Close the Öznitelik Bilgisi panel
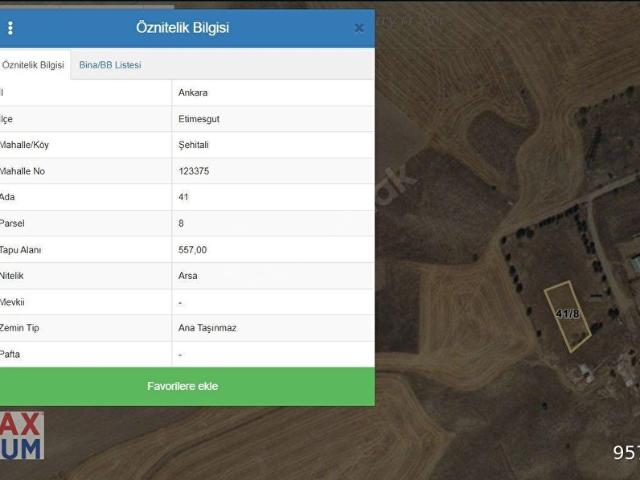640x480 pixels. [359, 28]
